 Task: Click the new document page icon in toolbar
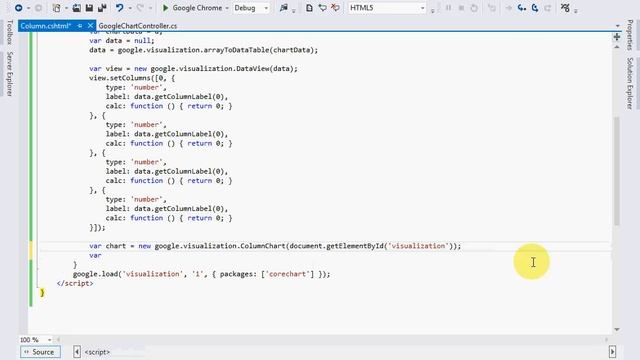[309, 8]
